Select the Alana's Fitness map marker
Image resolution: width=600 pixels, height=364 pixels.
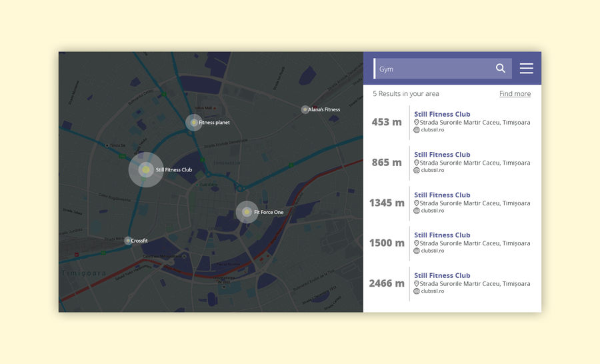click(x=305, y=109)
